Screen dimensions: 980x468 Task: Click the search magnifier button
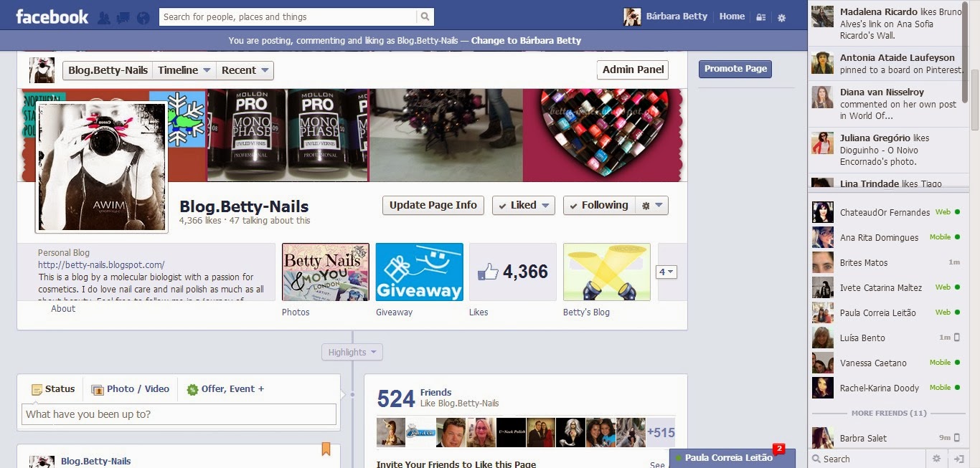coord(425,16)
